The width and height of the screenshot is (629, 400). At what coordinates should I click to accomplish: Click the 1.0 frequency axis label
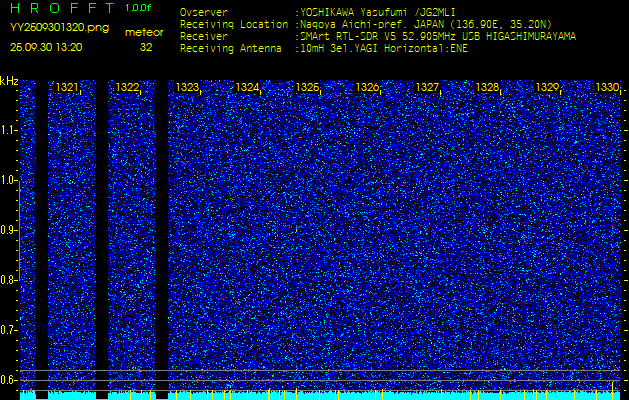click(x=8, y=180)
